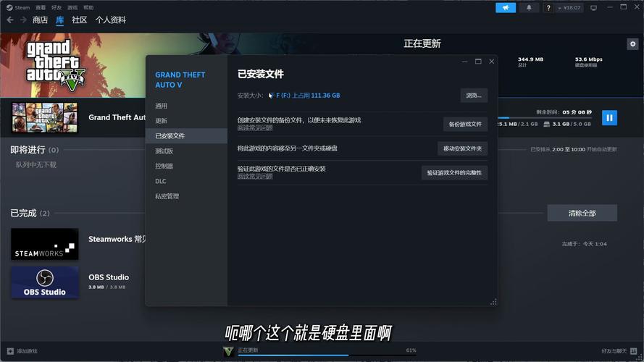The image size is (644, 362).
Task: Pause the GTA V download
Action: coord(609,117)
